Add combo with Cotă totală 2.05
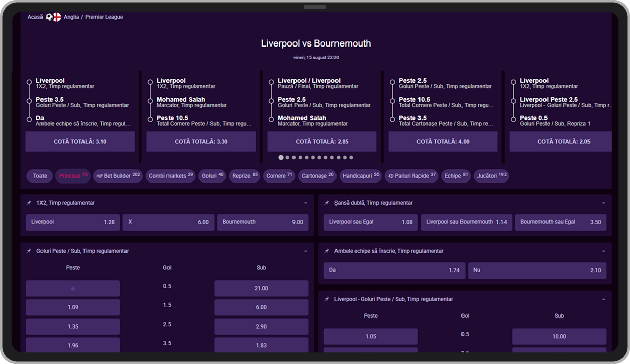 tap(561, 142)
